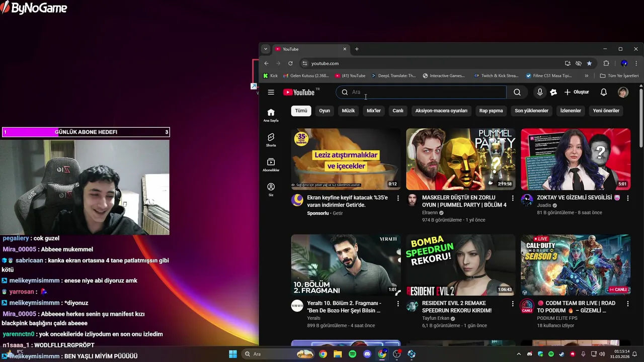Open the Yeraltı 10. Bölüm trailer thumbnail
The image size is (644, 362).
(x=346, y=265)
